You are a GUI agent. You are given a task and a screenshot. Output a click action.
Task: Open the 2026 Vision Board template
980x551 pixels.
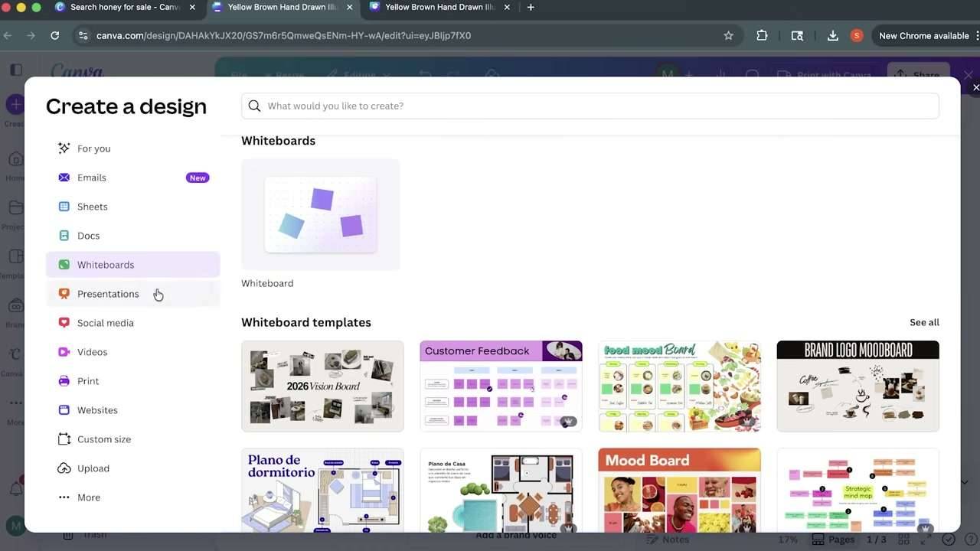[322, 386]
